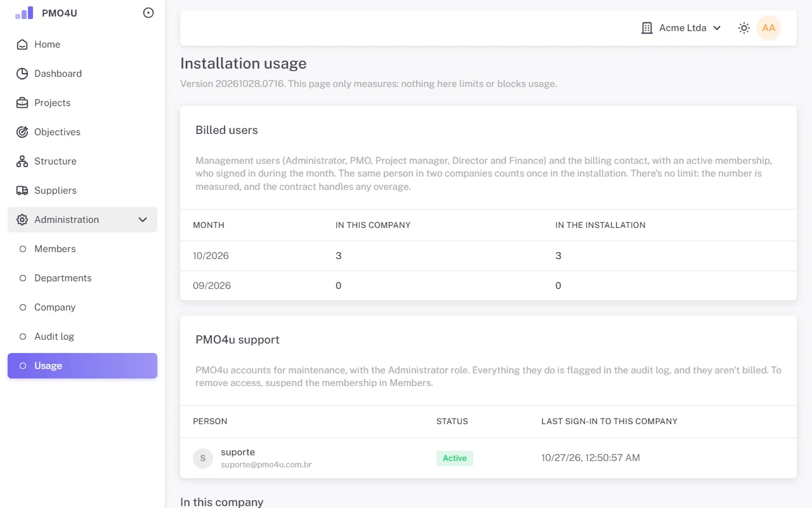The width and height of the screenshot is (812, 508).
Task: Click the Administration gear icon
Action: [x=22, y=220]
